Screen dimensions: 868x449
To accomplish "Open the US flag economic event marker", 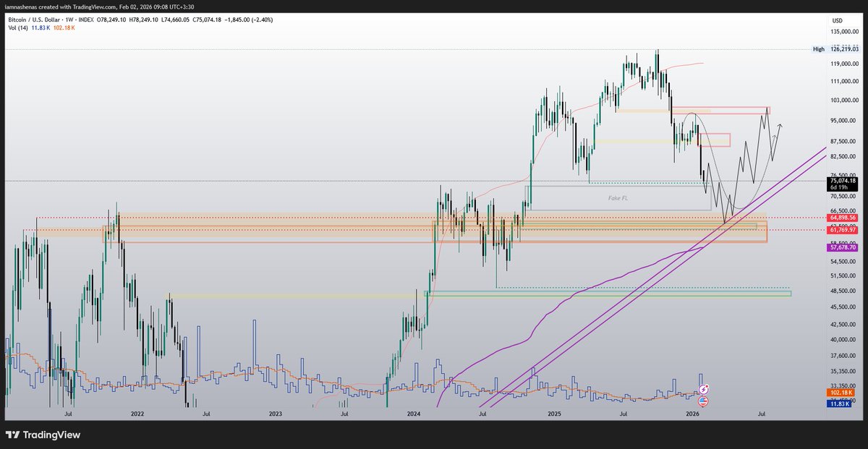I will tap(702, 402).
